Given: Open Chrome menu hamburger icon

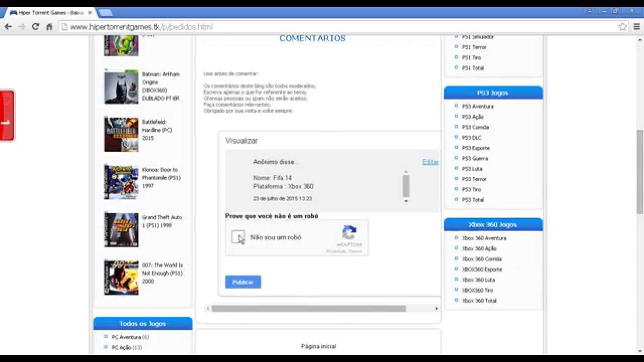Looking at the screenshot, I should [x=636, y=27].
